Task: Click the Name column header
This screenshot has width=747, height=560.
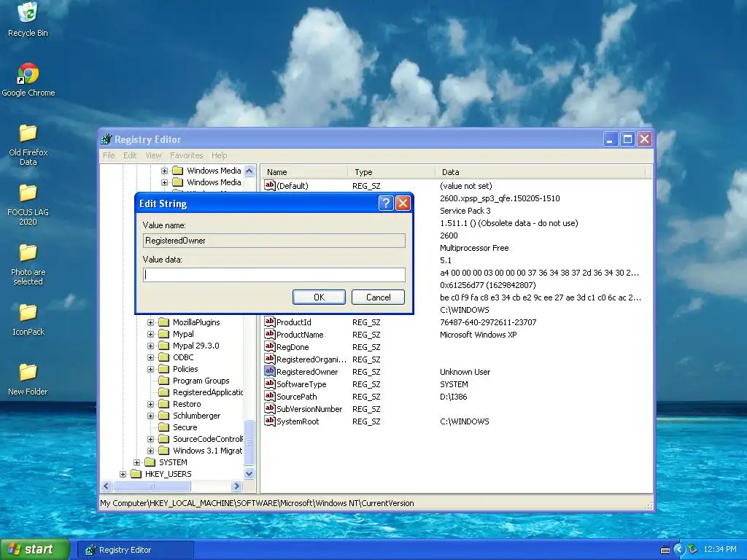Action: click(304, 172)
